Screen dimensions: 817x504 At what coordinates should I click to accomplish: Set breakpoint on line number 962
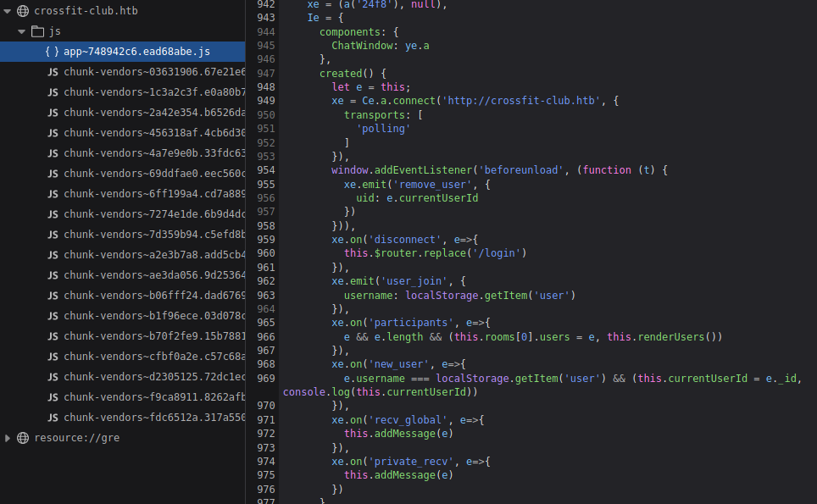tap(265, 281)
